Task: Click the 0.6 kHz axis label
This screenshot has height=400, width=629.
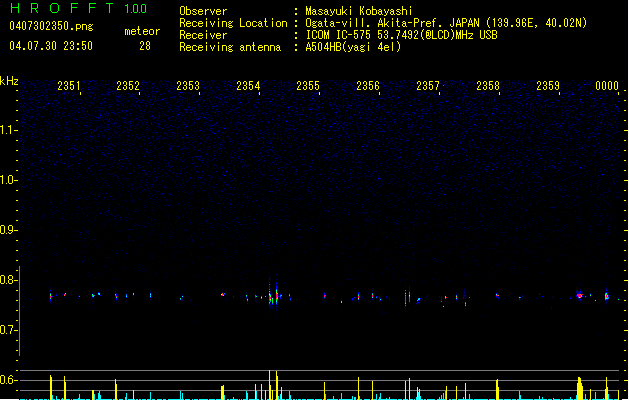Action: coord(8,380)
